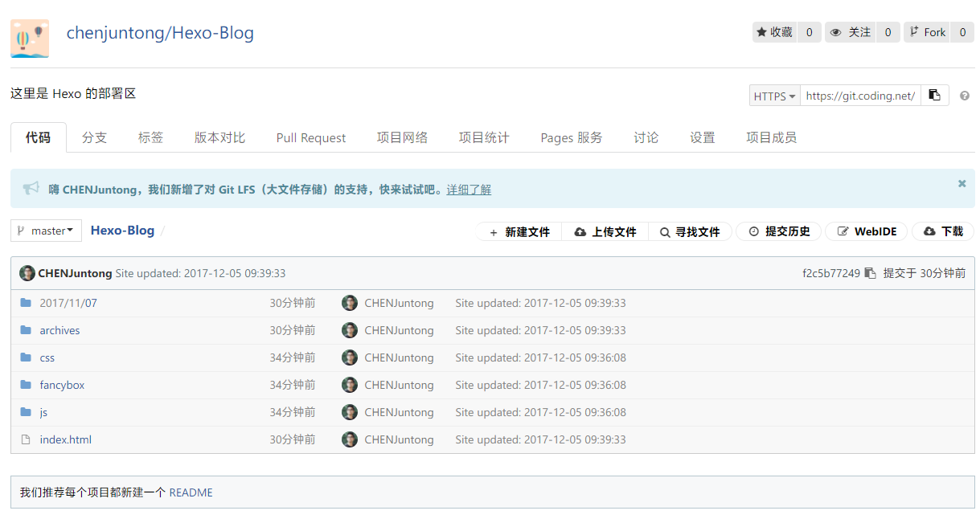Open the index.html file
Screen dimensions: 980x527
point(65,439)
